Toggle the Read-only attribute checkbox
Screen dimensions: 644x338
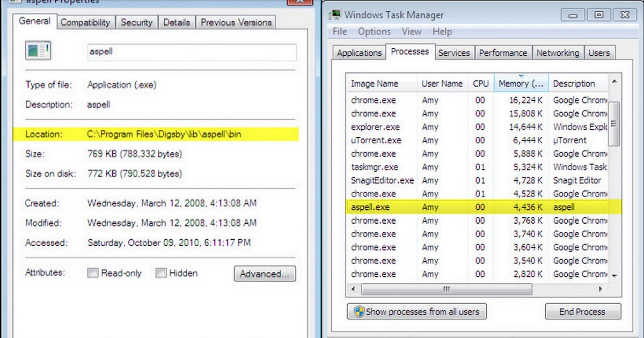point(93,273)
